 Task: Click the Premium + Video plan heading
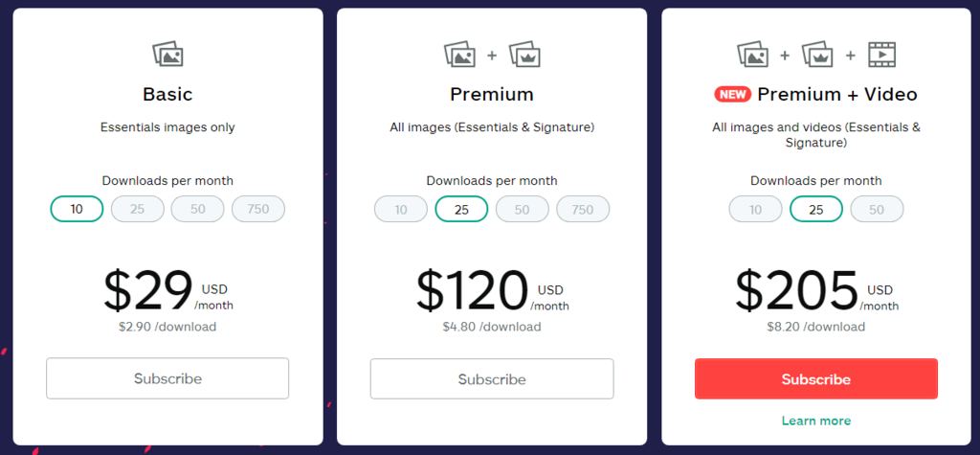(x=837, y=95)
